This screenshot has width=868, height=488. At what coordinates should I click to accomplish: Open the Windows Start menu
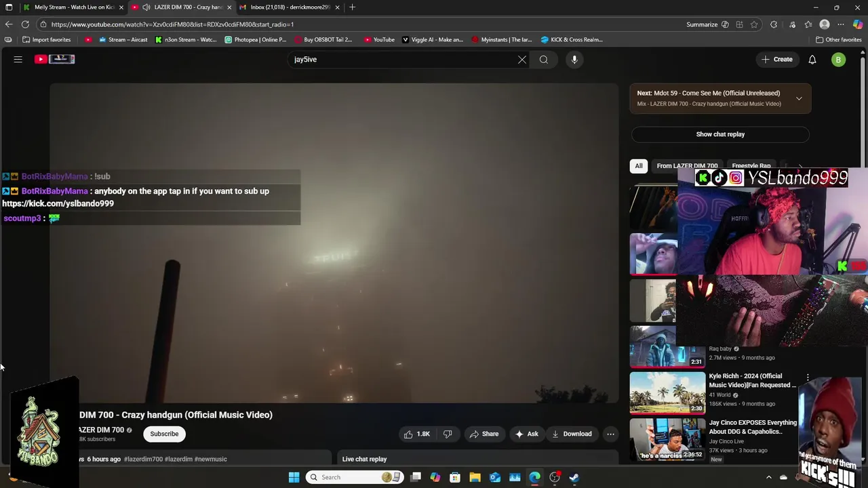(294, 477)
